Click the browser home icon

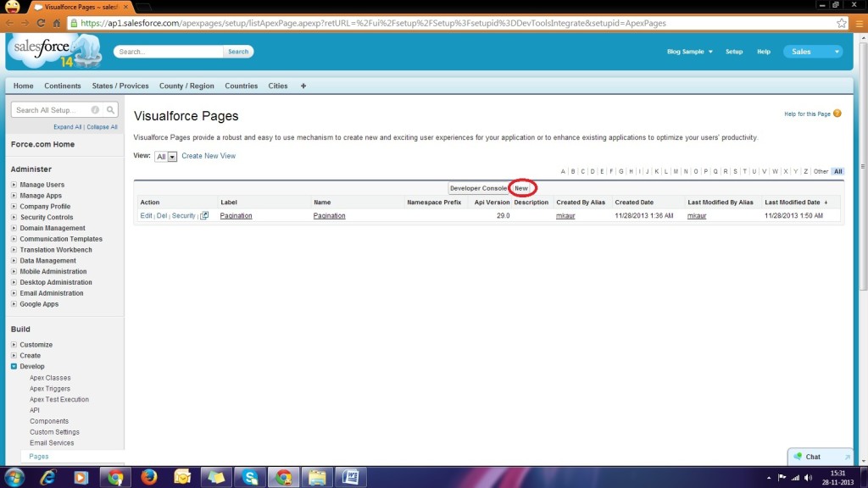(x=57, y=23)
